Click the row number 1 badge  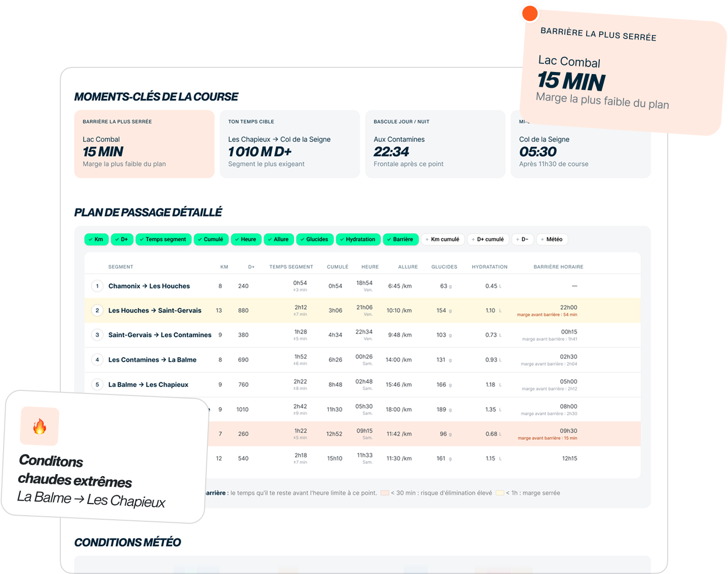pyautogui.click(x=97, y=286)
